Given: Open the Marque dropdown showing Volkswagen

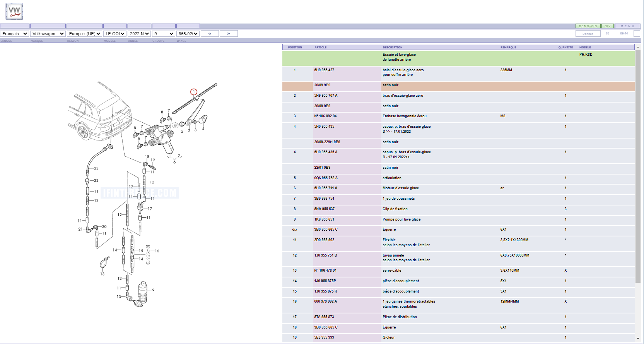Looking at the screenshot, I should pyautogui.click(x=48, y=34).
